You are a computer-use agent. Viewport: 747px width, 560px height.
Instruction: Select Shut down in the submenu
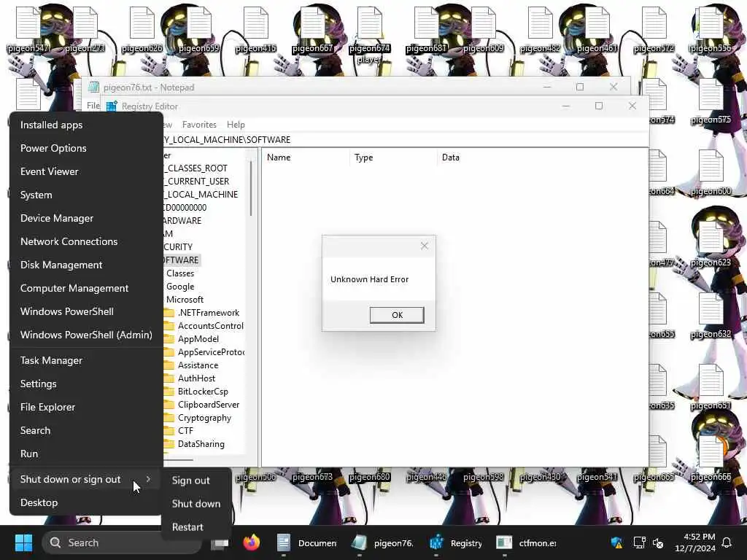197,504
